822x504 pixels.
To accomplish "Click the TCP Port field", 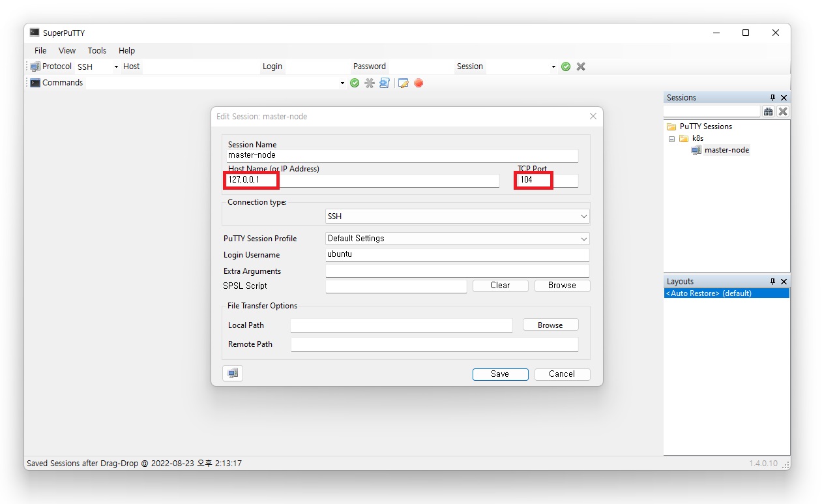I will (x=548, y=180).
